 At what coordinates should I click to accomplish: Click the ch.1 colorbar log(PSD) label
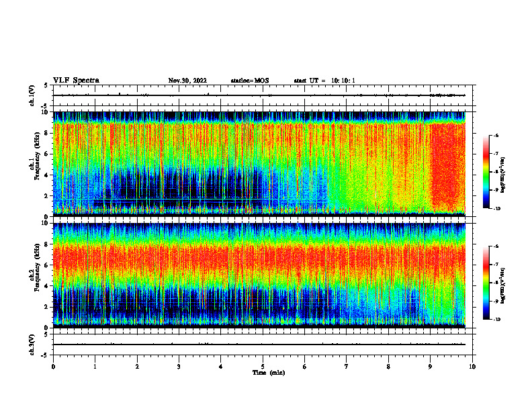tap(503, 175)
